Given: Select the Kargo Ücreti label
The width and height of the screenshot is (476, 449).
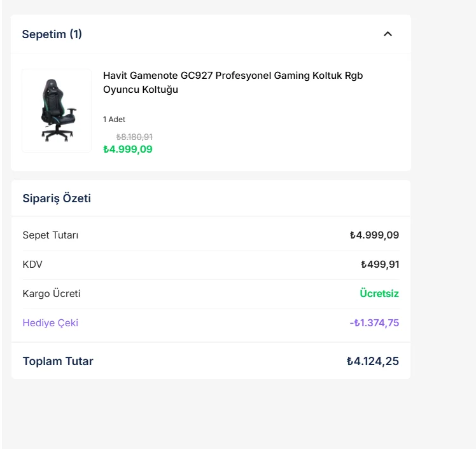Looking at the screenshot, I should (52, 294).
